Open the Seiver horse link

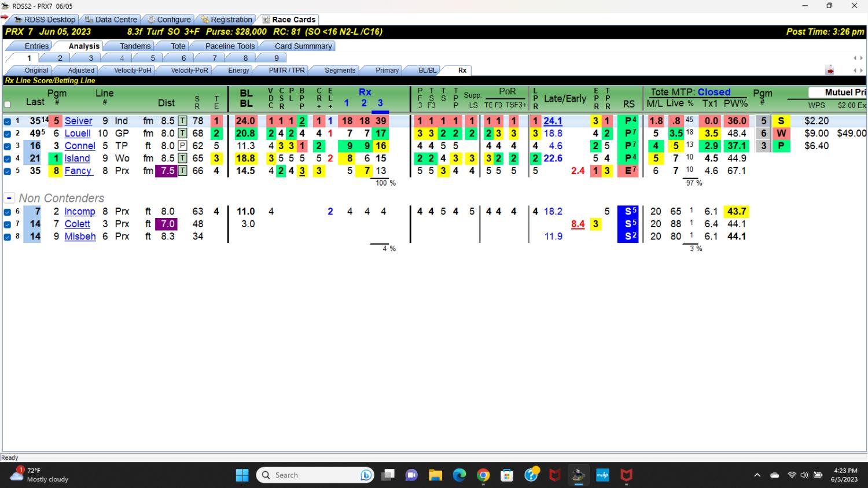click(78, 121)
